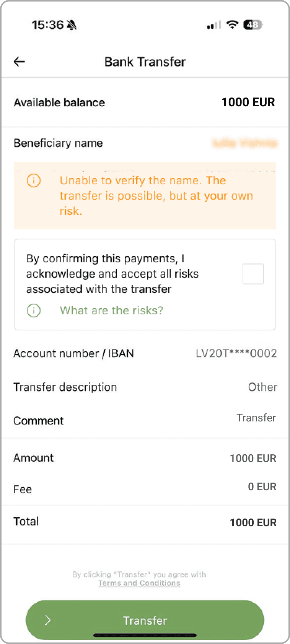This screenshot has height=644, width=290.
Task: Tap the Amount value 1000 EUR
Action: pos(253,458)
